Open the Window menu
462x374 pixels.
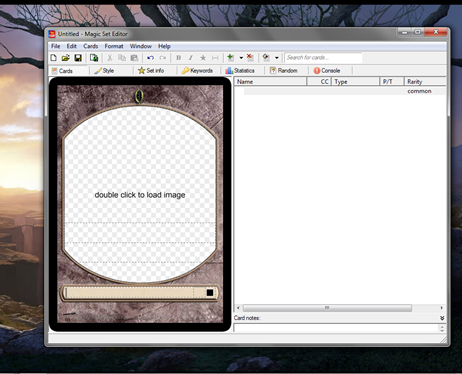pyautogui.click(x=141, y=46)
